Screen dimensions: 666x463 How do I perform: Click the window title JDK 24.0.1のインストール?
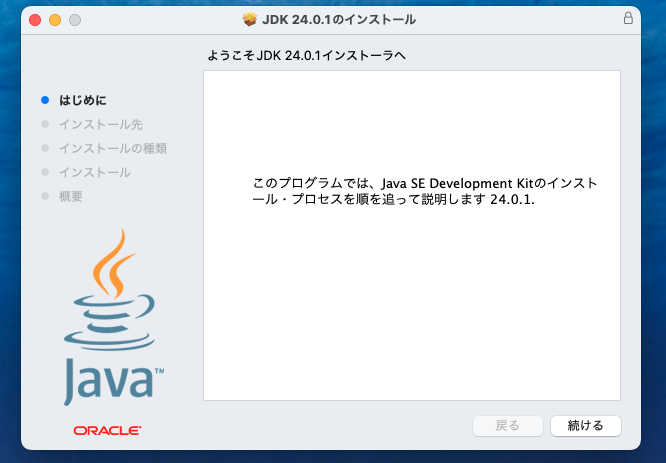point(339,20)
